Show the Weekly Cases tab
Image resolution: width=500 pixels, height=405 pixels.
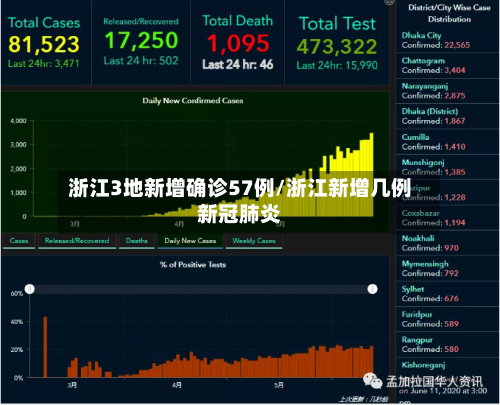(254, 241)
